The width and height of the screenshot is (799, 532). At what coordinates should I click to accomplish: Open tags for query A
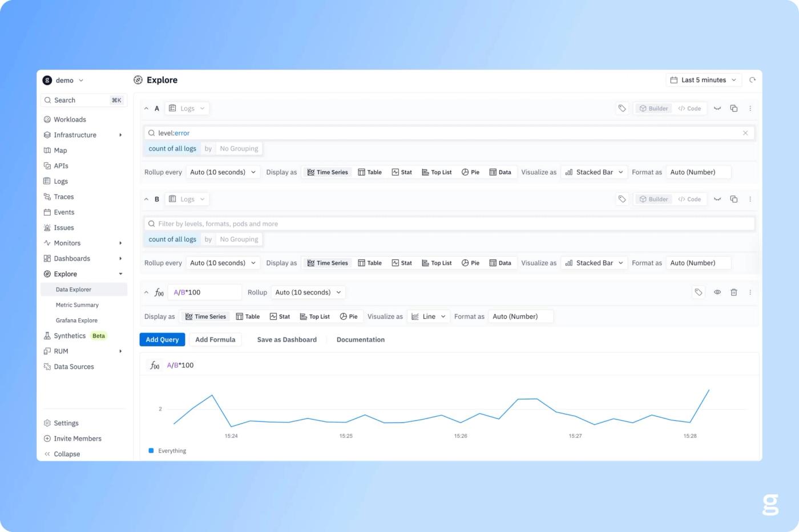[x=622, y=108]
